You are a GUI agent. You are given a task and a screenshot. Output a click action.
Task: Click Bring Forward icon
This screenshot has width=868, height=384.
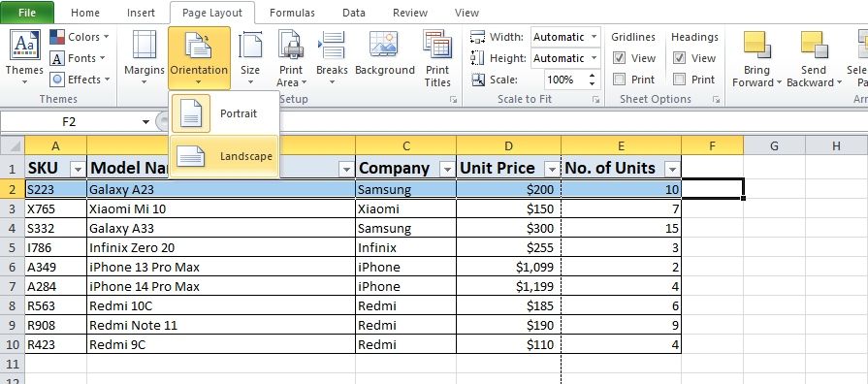click(756, 45)
